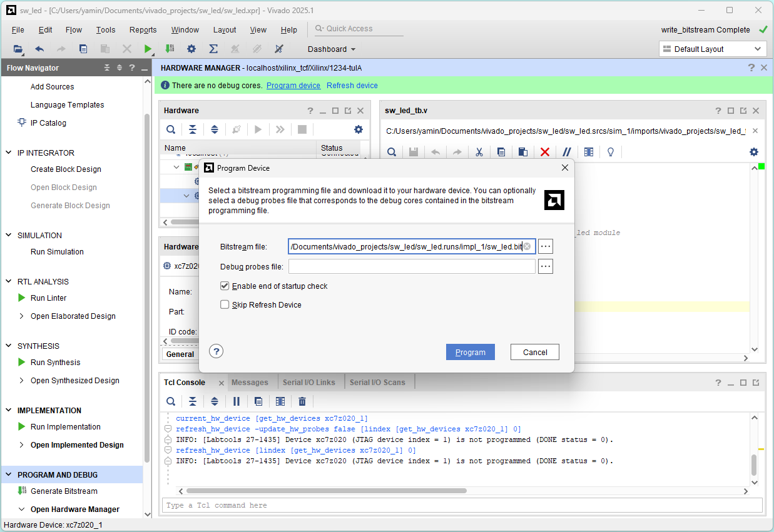Click the Program button

point(470,353)
